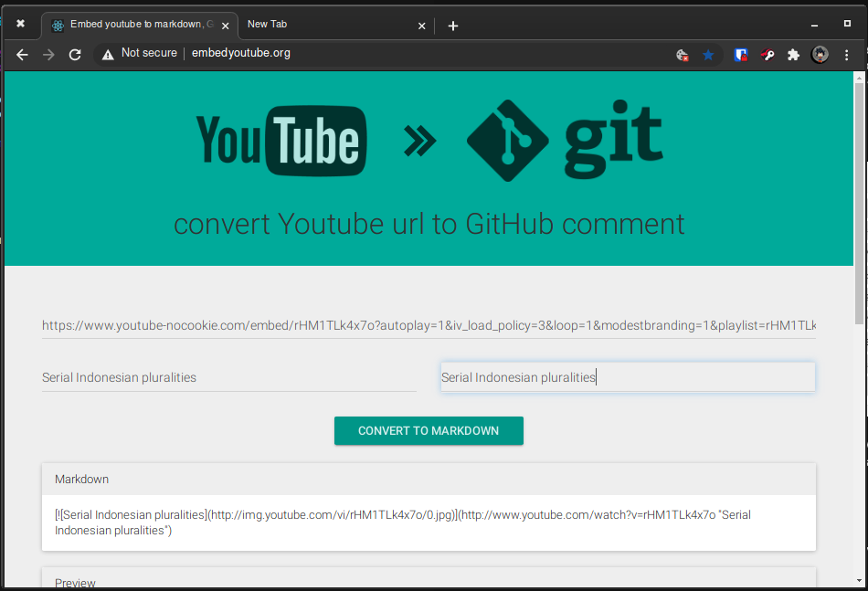Open the Bitwarden shield extension icon

(x=741, y=55)
